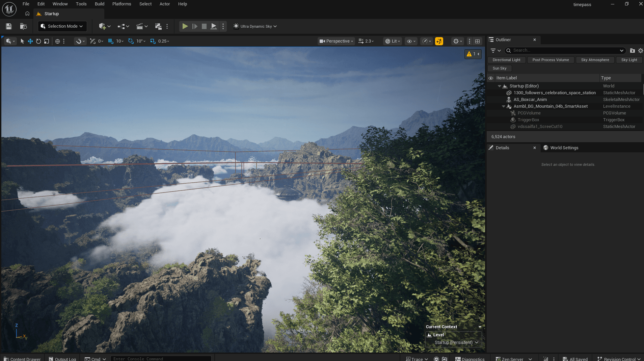Click the Post Process Volume filter chip

tap(551, 60)
